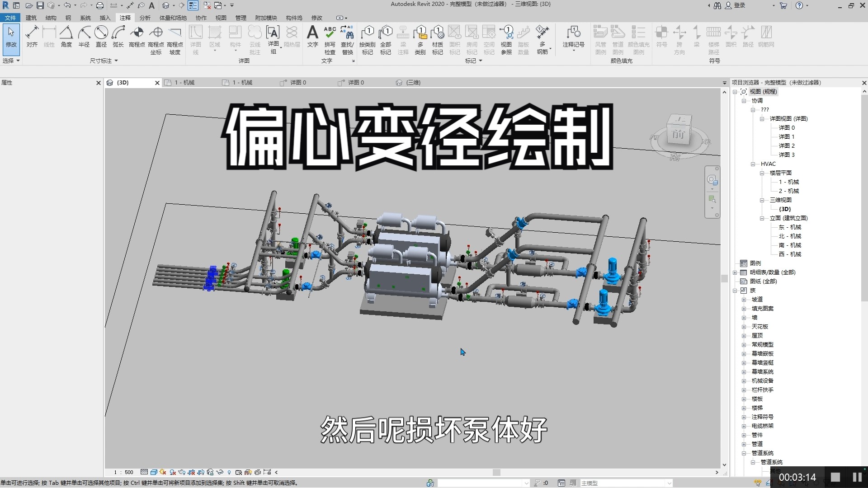868x488 pixels.
Task: Switch to the 视图 ribbon tab
Action: pyautogui.click(x=221, y=18)
